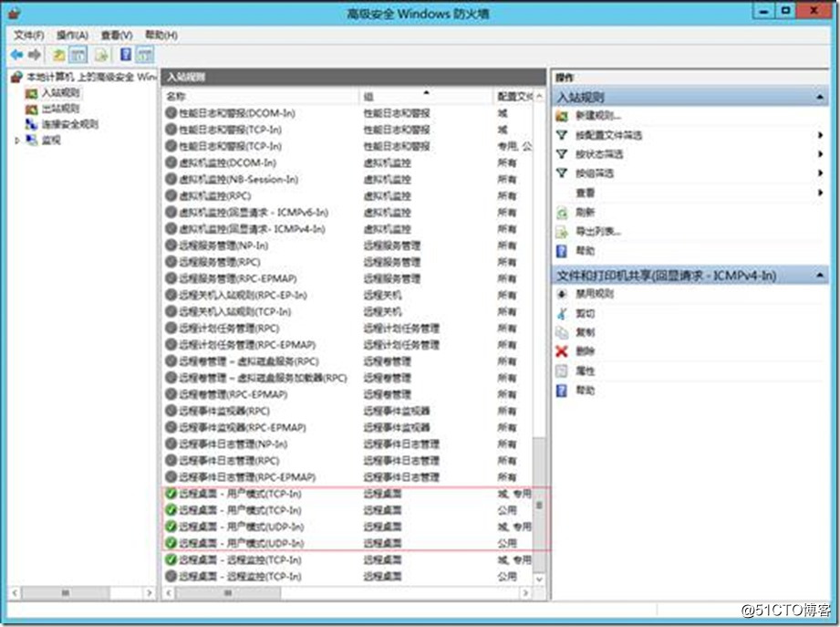Select the 远程桌面 - 用户模式(TCP-In) rule with 公用 profile

(x=347, y=510)
